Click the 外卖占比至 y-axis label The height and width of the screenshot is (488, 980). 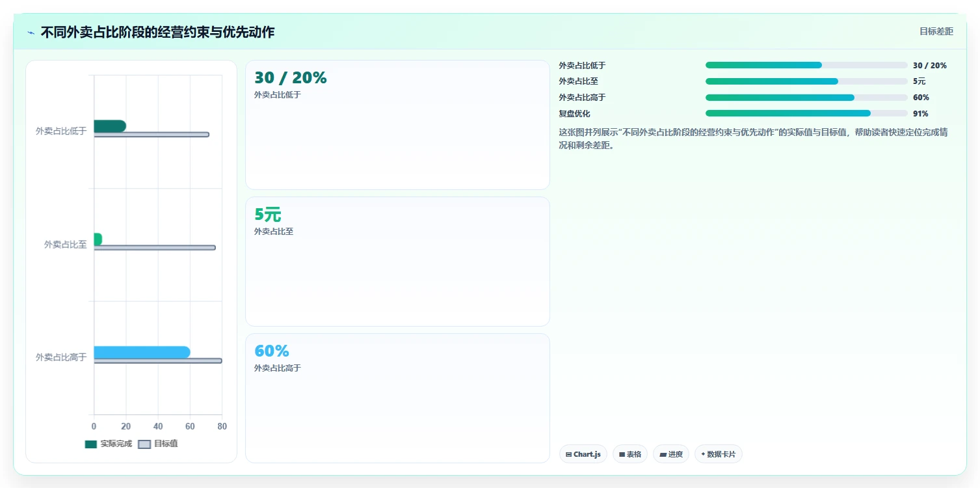(65, 245)
